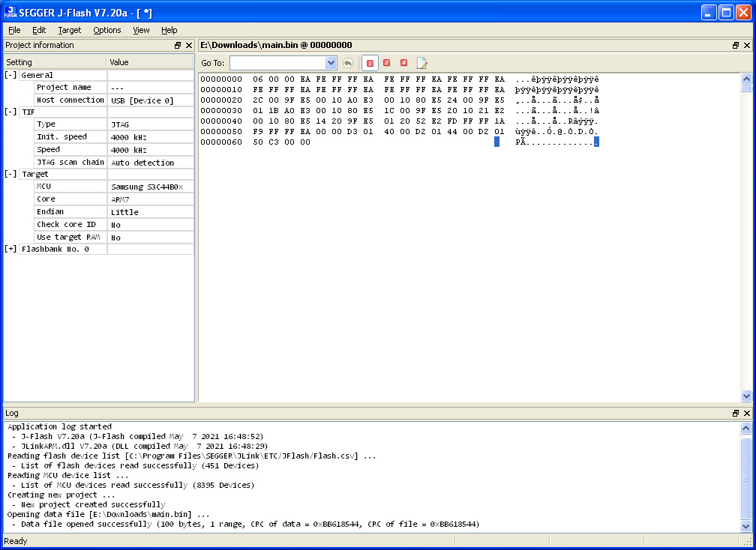Click the Value column header
The width and height of the screenshot is (756, 550).
[150, 62]
